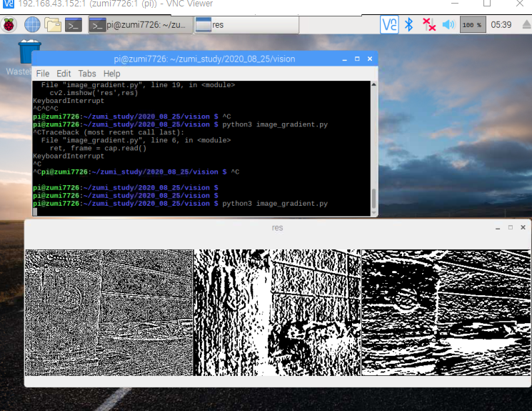
Task: Minimize the res image window
Action: click(x=498, y=227)
